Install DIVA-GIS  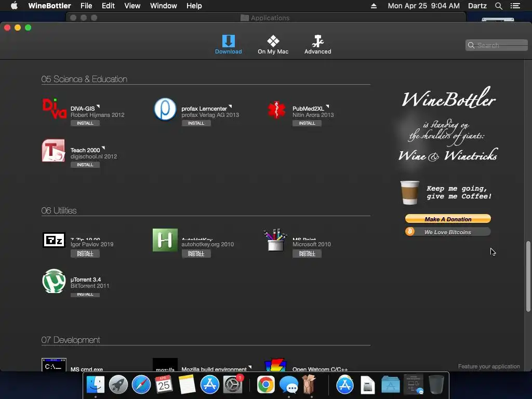pos(85,123)
